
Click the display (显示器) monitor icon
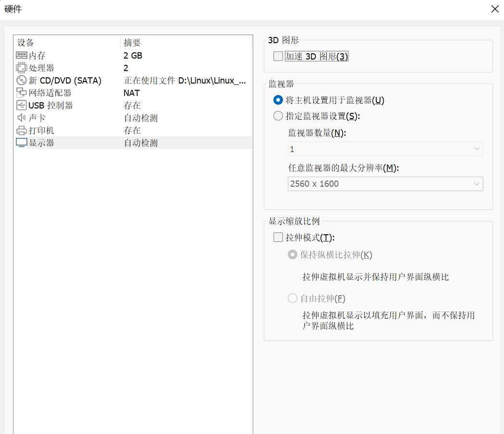22,143
